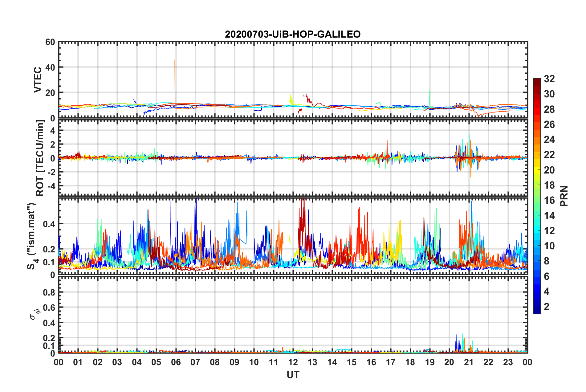Click the sigma phi axis tick label 0.8
Image resolution: width=586 pixels, height=392 pixels.
coord(49,292)
